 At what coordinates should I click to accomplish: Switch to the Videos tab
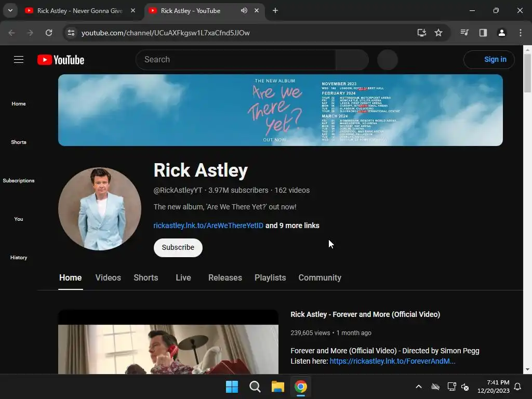click(108, 277)
